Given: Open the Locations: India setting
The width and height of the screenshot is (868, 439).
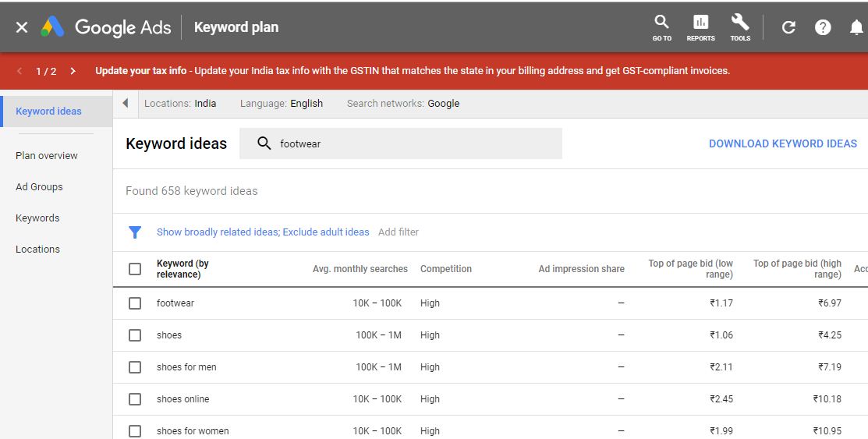Looking at the screenshot, I should [x=180, y=104].
